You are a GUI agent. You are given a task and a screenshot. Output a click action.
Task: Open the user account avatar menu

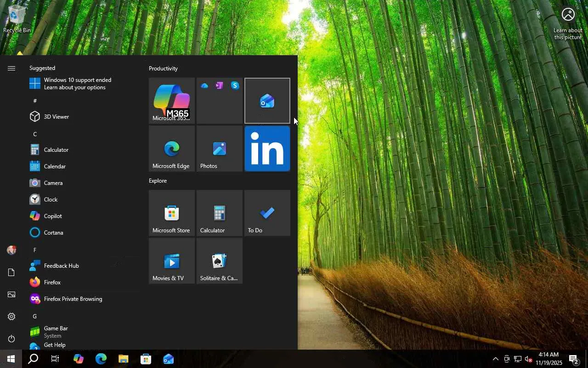click(x=11, y=250)
